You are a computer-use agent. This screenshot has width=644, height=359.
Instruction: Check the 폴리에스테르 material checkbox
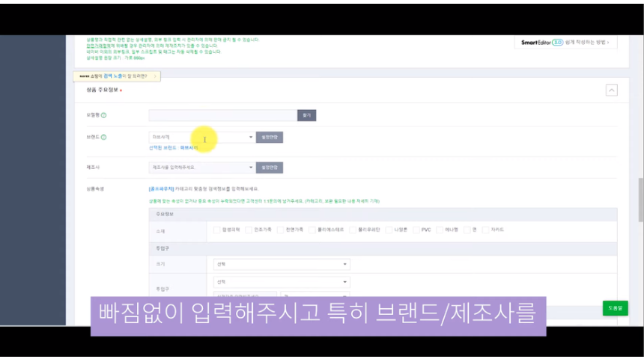tap(312, 230)
